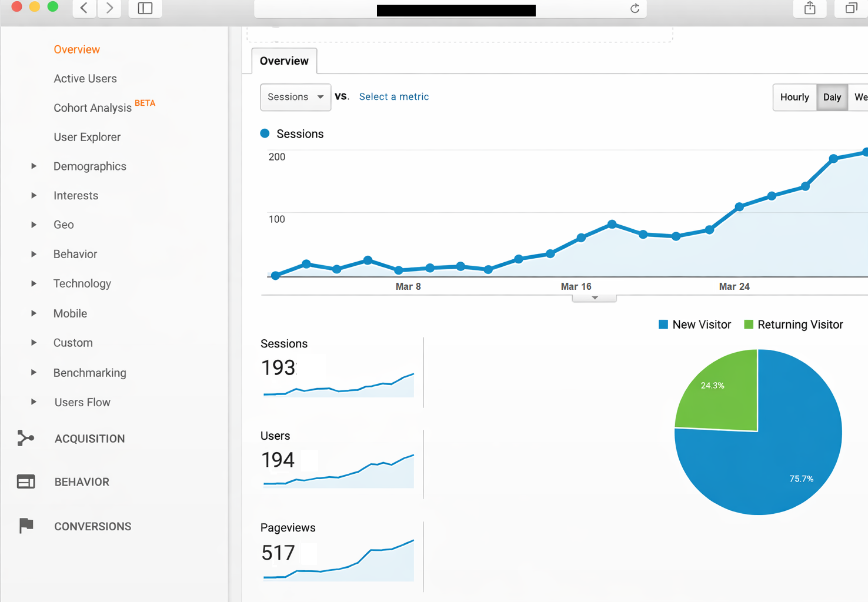Click Select a metric link
The height and width of the screenshot is (602, 868).
393,97
